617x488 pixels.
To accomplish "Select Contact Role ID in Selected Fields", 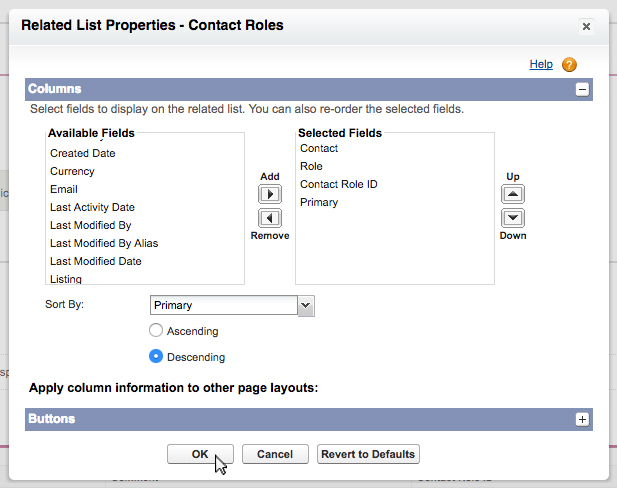I will [338, 184].
